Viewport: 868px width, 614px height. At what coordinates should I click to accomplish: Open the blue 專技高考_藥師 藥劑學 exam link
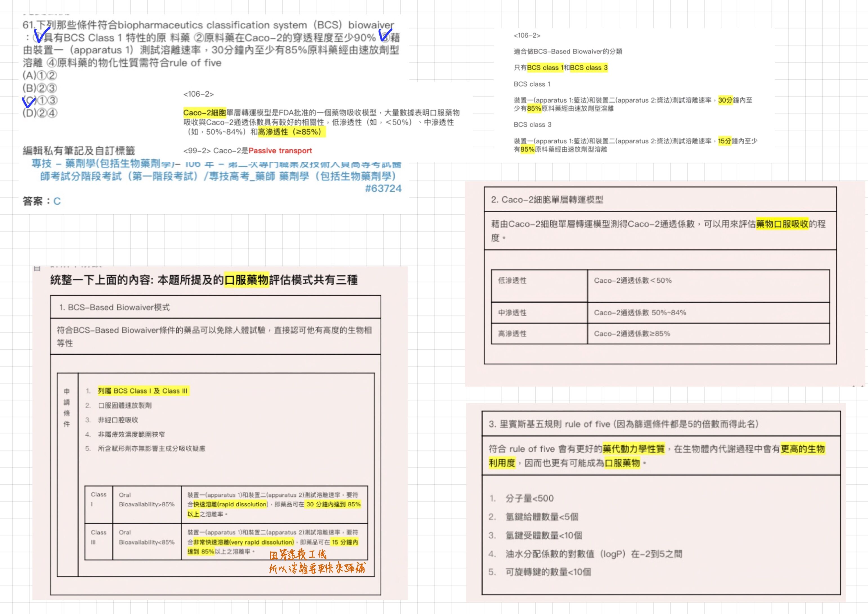click(218, 176)
